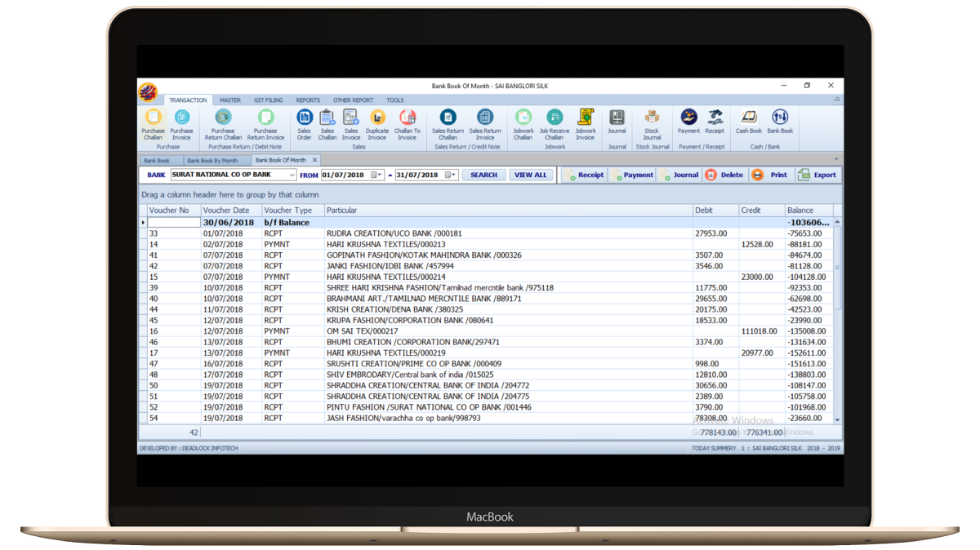Launch Bank Book from the ribbon
The image size is (980, 550).
pyautogui.click(x=780, y=119)
